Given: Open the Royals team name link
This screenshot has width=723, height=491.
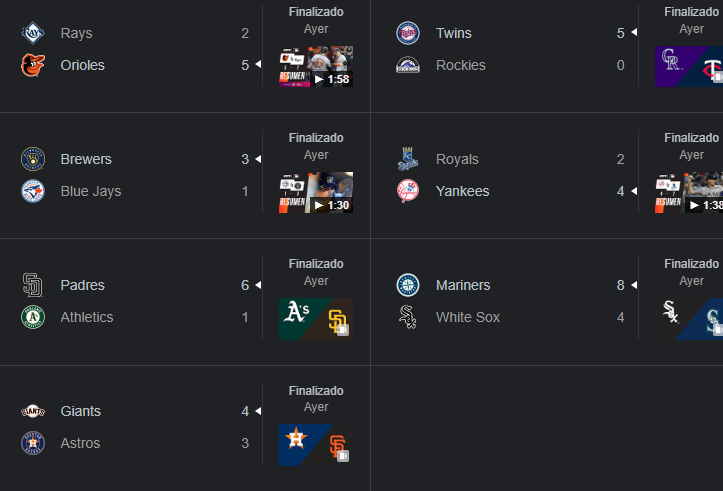Looking at the screenshot, I should 457,159.
